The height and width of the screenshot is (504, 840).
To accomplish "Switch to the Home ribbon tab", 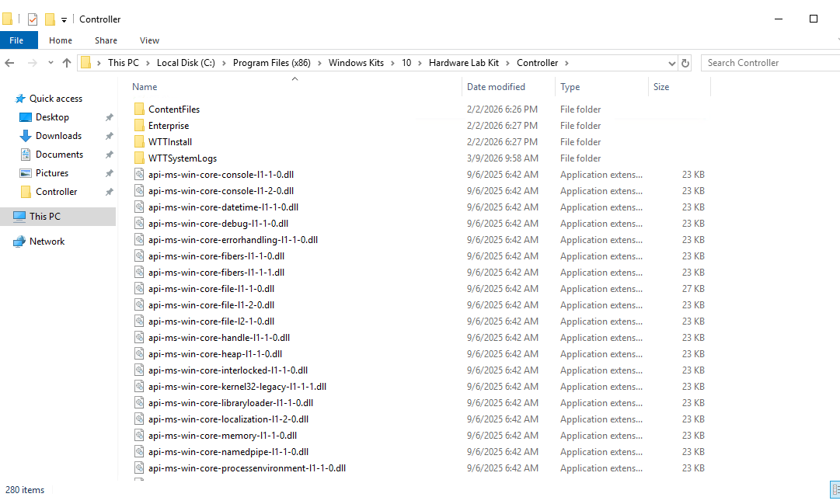I will coord(61,40).
